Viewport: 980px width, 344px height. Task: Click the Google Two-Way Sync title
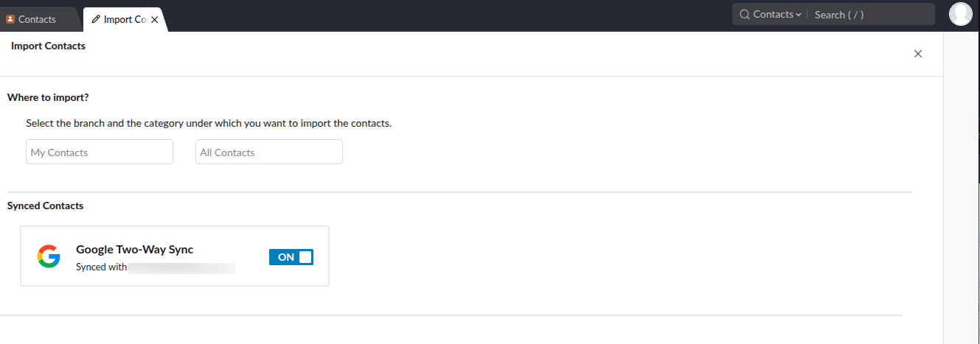[134, 250]
